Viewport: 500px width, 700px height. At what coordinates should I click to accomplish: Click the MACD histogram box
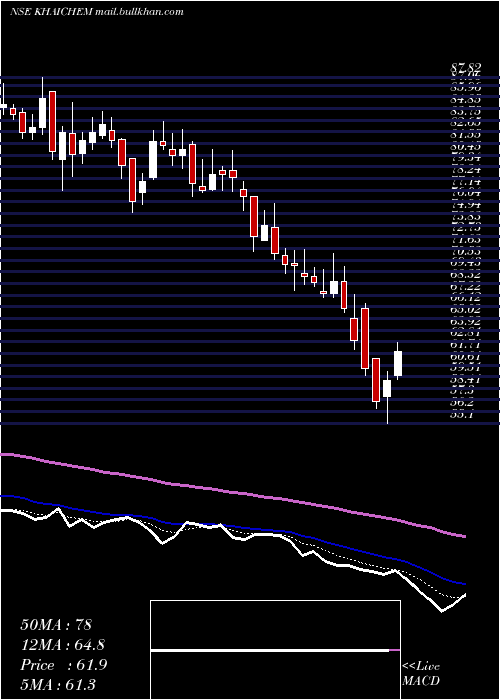coord(275,650)
